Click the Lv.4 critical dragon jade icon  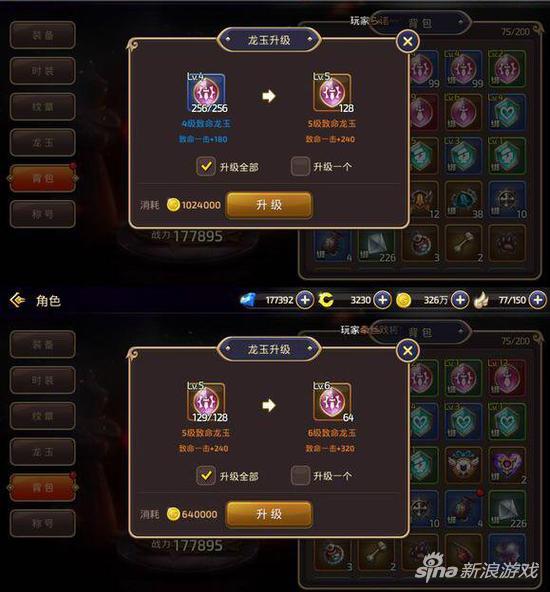(206, 93)
